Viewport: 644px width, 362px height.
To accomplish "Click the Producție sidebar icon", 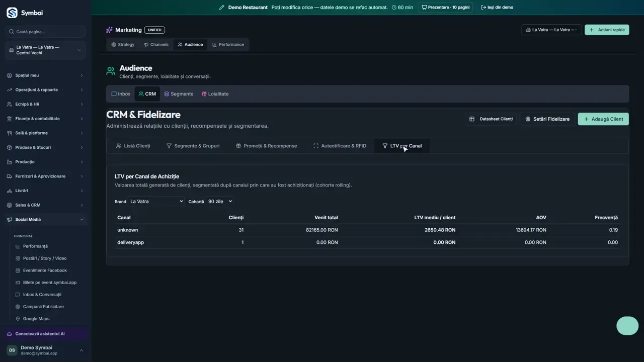I will (x=10, y=162).
